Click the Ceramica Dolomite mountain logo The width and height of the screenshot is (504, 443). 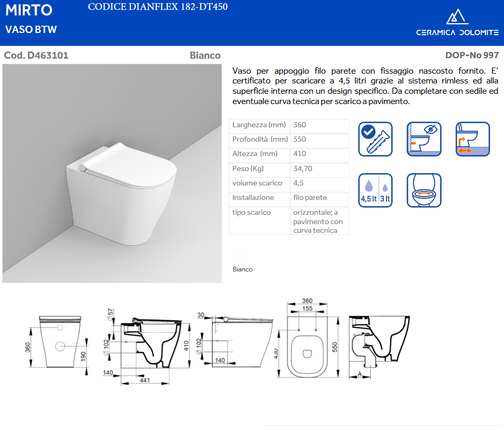pyautogui.click(x=457, y=18)
